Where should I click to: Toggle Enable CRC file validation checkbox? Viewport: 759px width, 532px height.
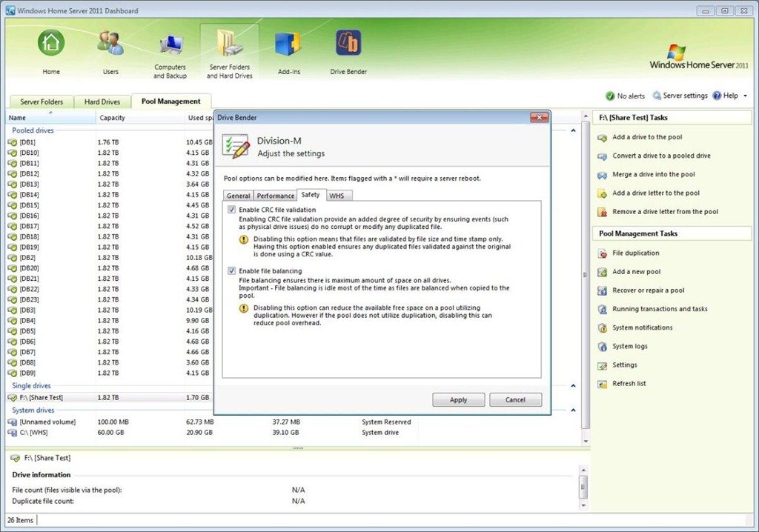[x=232, y=210]
